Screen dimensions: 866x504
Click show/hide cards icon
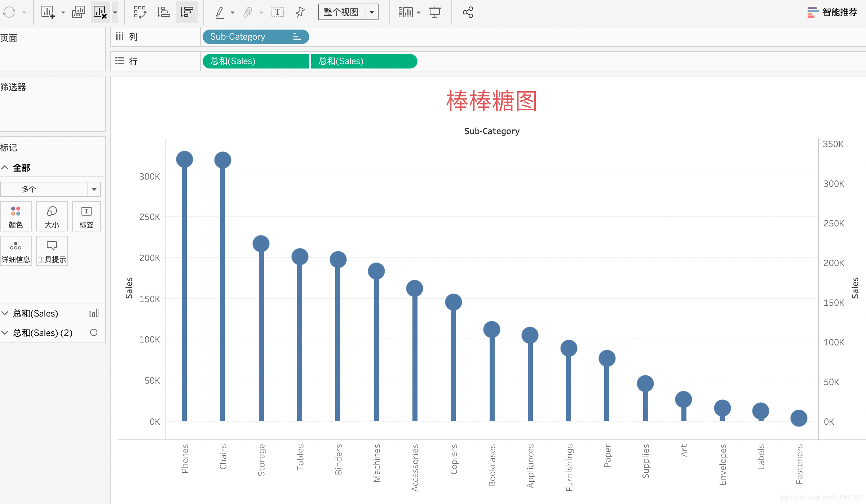[405, 12]
